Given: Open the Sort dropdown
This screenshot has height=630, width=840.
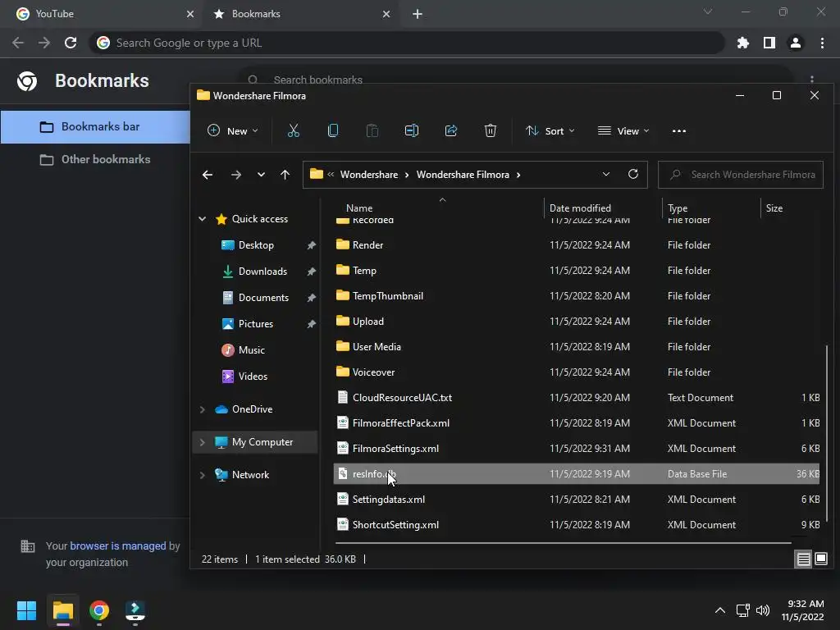Looking at the screenshot, I should coord(550,130).
